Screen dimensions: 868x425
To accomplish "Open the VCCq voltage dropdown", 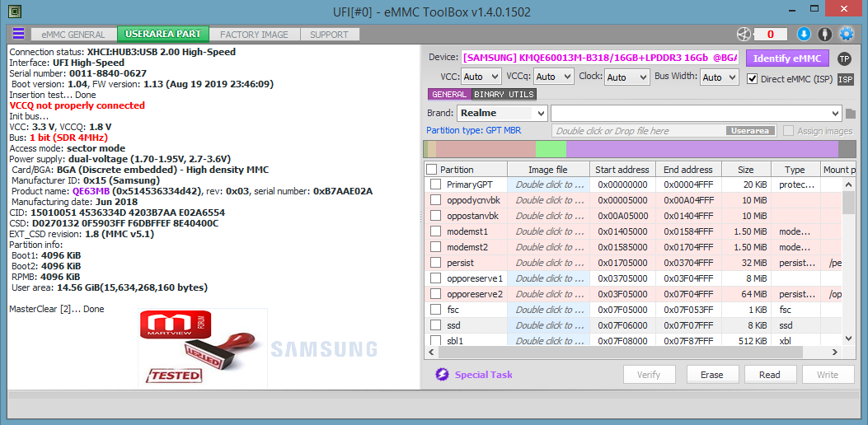I will click(x=554, y=77).
